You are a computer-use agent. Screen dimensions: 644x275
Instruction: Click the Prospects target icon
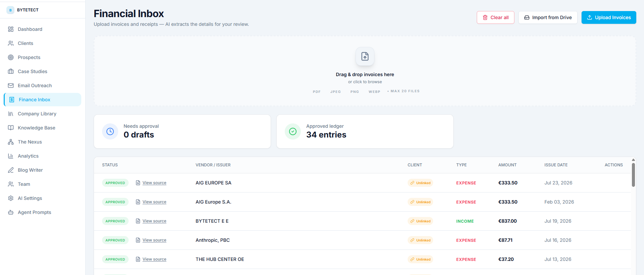[x=11, y=57]
